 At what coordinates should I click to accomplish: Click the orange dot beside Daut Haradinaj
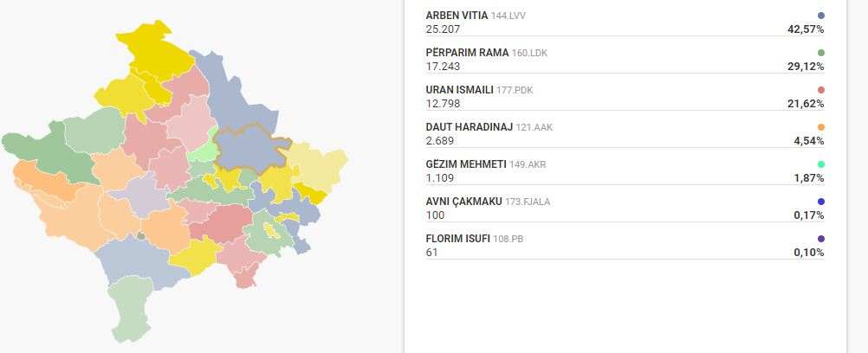click(820, 127)
